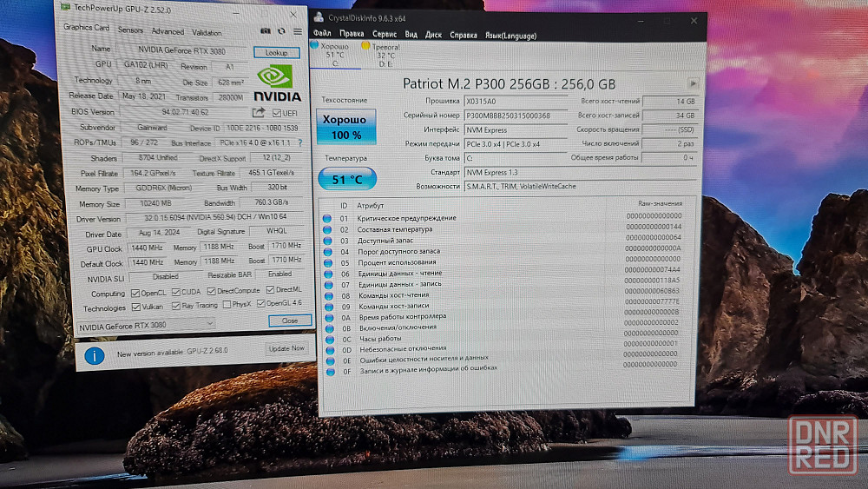Screen dimensions: 868x489
Task: Open the Язык(Language) menu
Action: click(x=511, y=36)
